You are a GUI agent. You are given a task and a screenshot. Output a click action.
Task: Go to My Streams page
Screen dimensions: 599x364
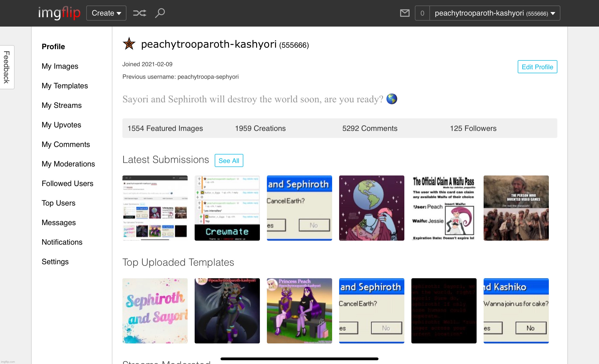click(x=62, y=105)
